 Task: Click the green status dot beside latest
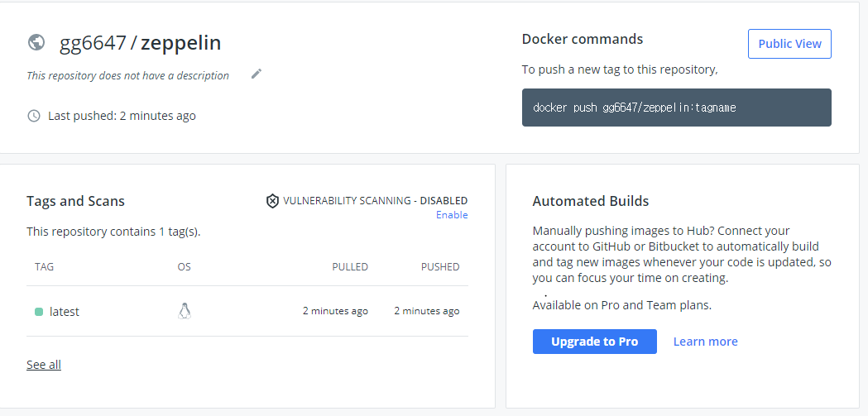pyautogui.click(x=39, y=312)
